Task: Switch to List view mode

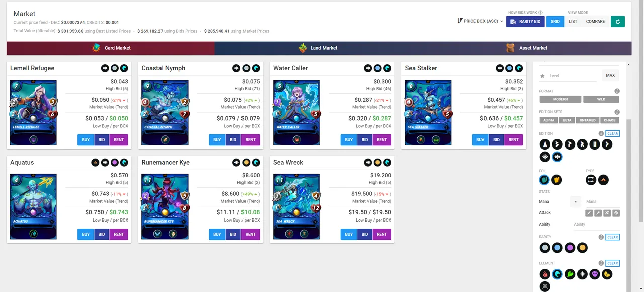Action: [x=573, y=21]
